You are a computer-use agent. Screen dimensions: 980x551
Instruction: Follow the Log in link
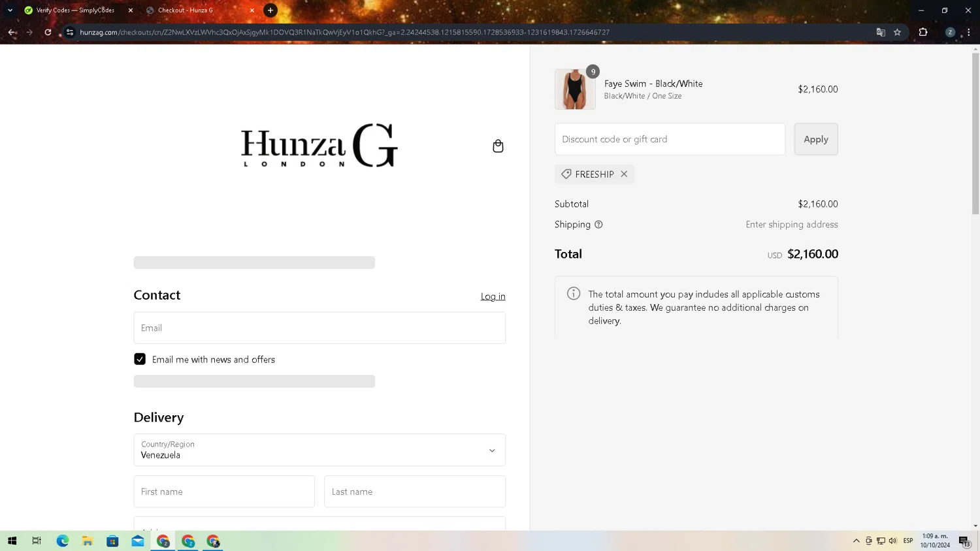point(493,296)
